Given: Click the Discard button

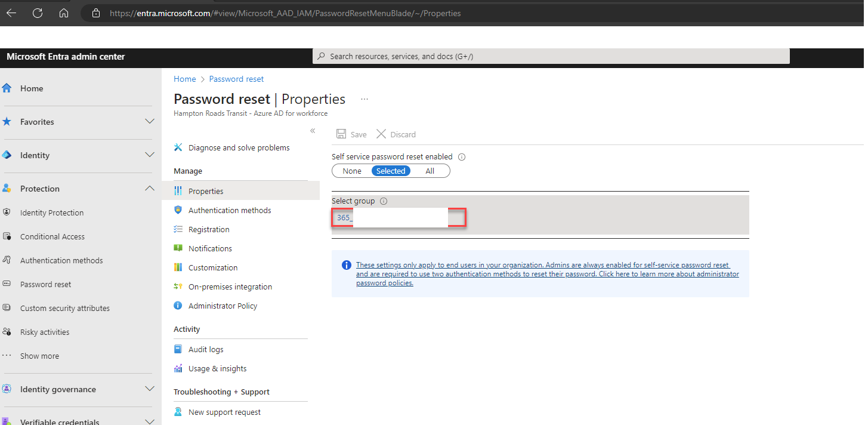Looking at the screenshot, I should (396, 134).
